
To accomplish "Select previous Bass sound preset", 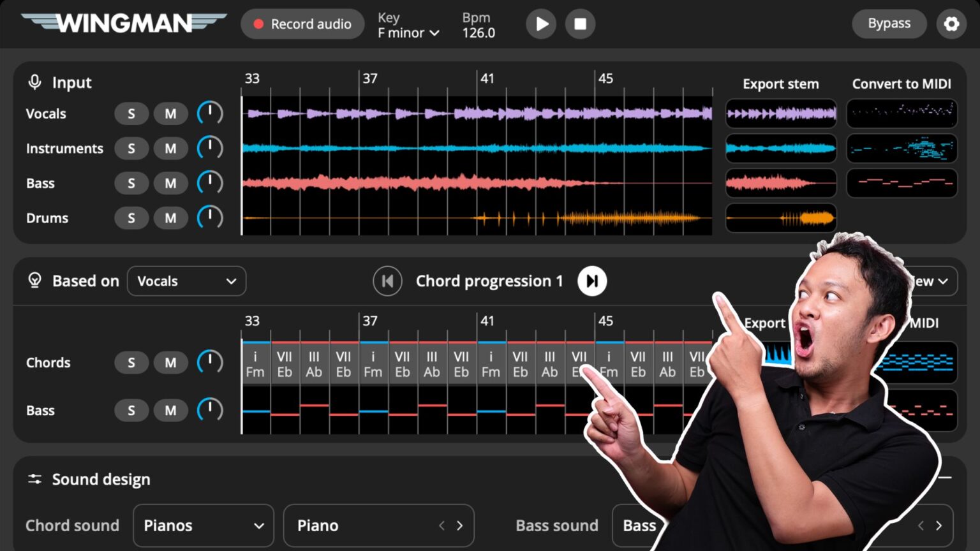I will pyautogui.click(x=921, y=525).
